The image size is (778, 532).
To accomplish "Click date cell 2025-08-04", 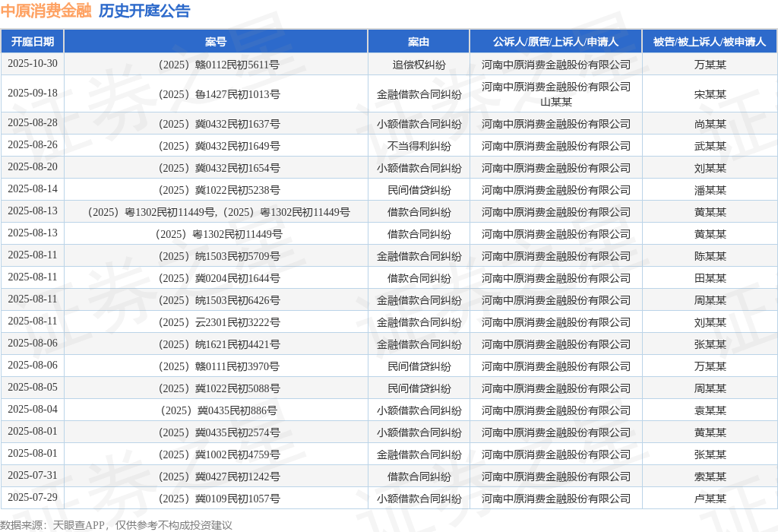I will 32,410.
